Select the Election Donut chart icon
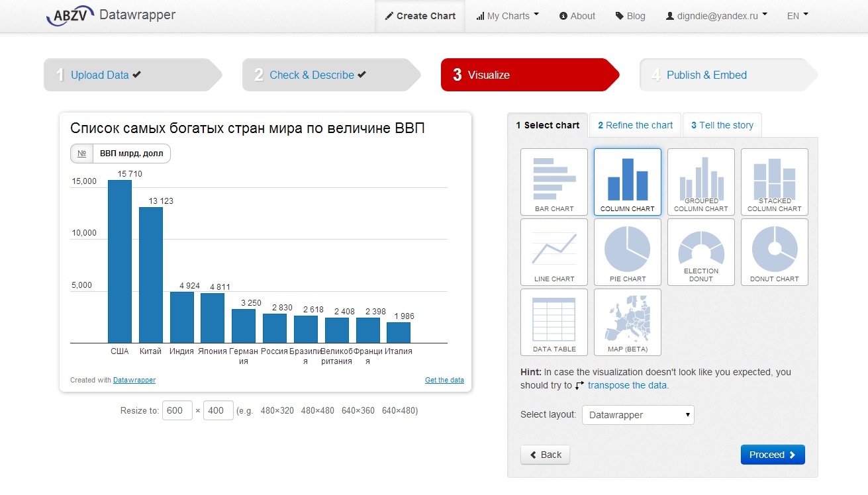 tap(700, 252)
